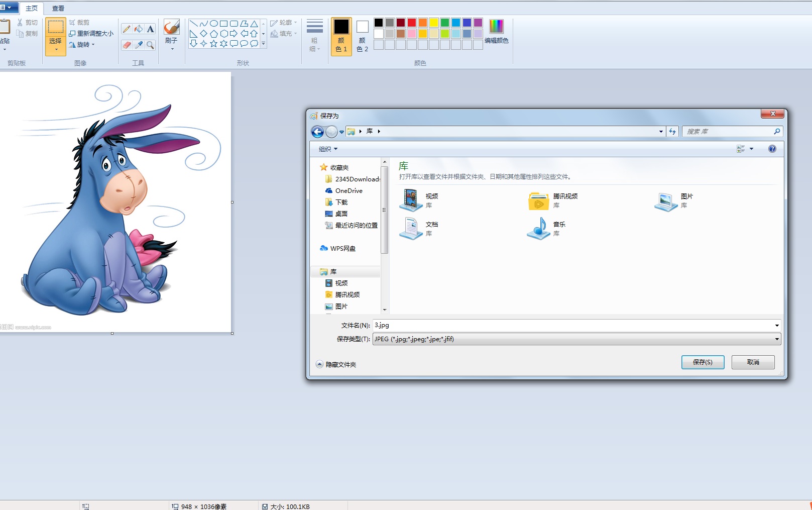
Task: Pick the Text tool (A icon)
Action: [x=150, y=29]
